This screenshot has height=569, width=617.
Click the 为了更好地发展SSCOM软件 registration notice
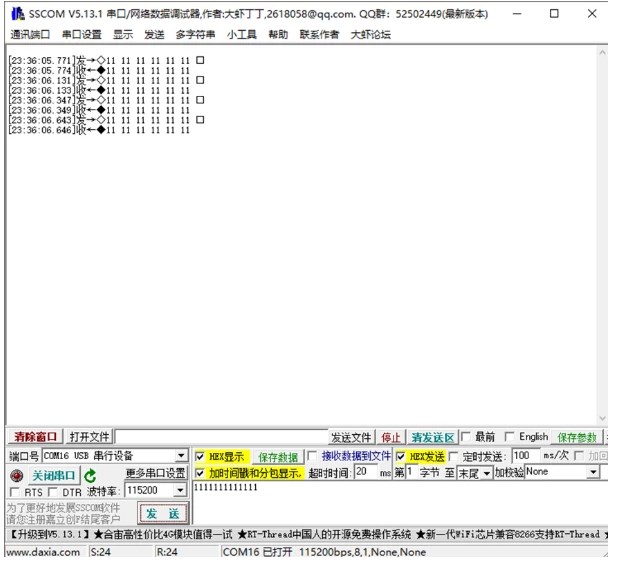click(x=63, y=514)
